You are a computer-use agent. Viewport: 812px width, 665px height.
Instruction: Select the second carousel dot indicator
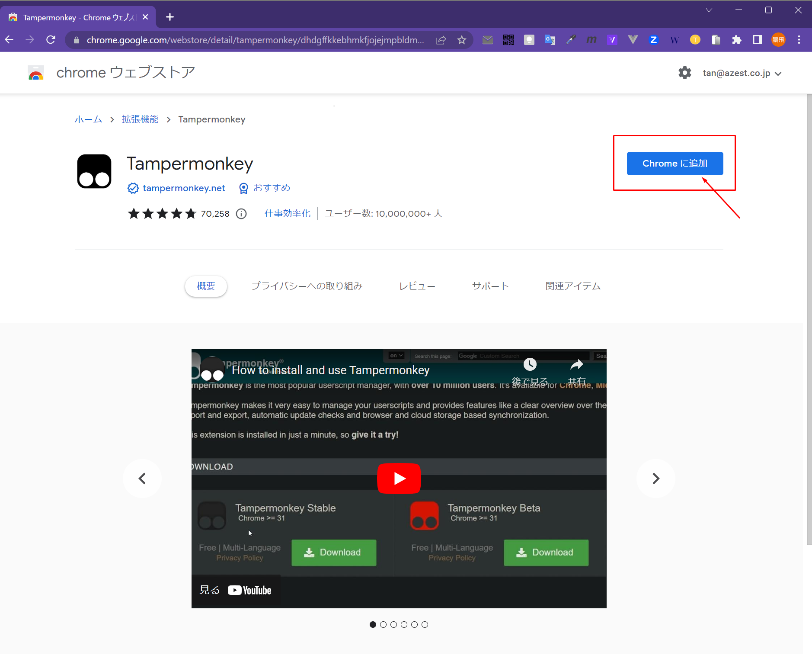tap(383, 624)
